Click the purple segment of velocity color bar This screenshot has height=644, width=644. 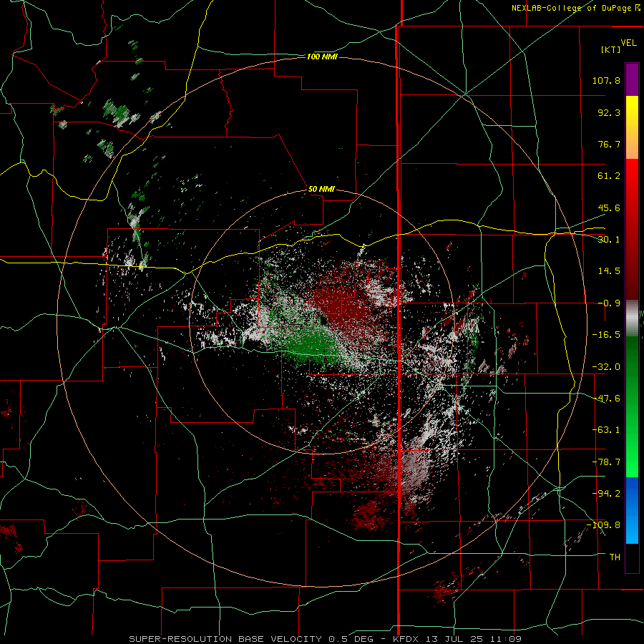pos(632,79)
